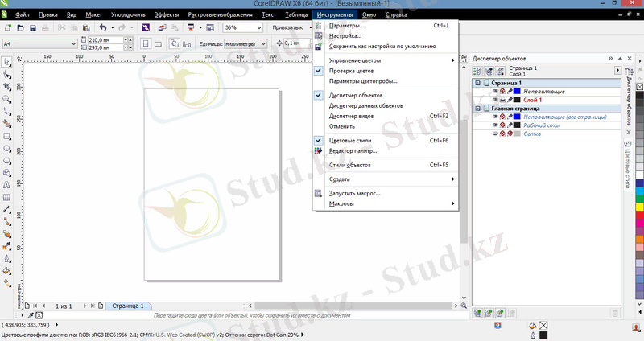This screenshot has height=341, width=644.
Task: Select the Pick tool in the toolbox
Action: pos(7,61)
